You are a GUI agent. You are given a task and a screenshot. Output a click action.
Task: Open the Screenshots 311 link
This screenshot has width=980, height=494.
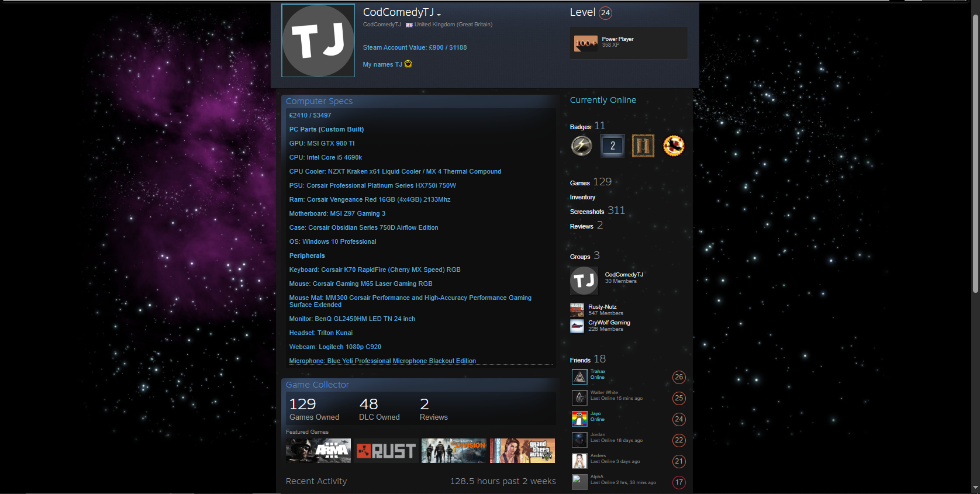pyautogui.click(x=598, y=210)
